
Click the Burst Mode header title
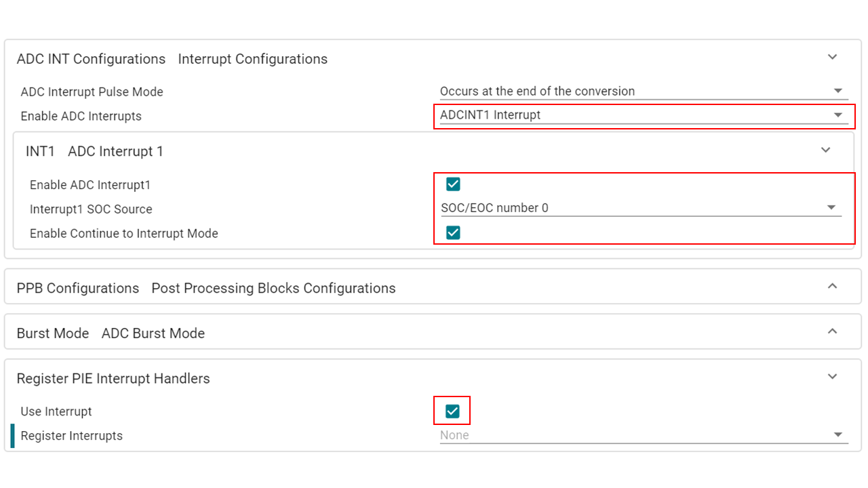pos(53,333)
